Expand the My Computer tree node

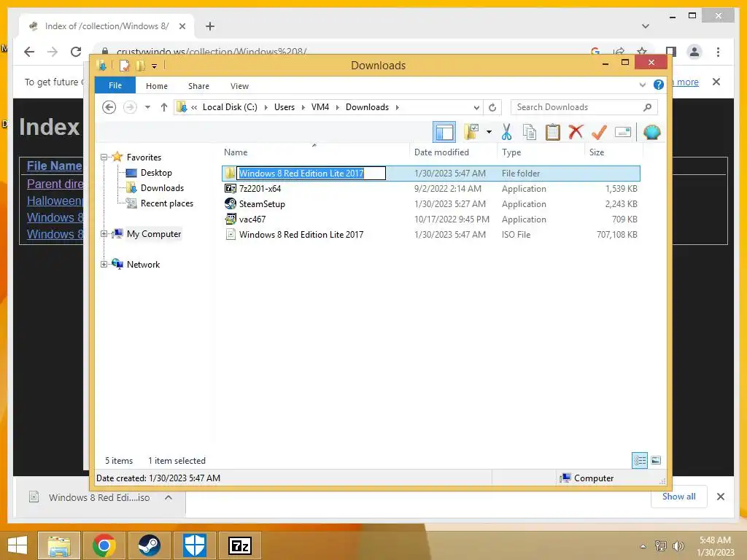pos(104,234)
